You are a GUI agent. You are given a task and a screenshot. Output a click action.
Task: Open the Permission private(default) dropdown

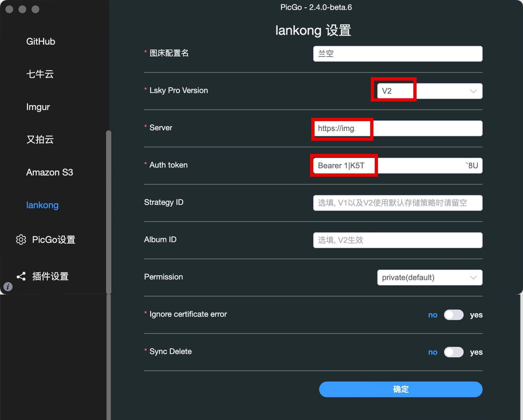[430, 277]
